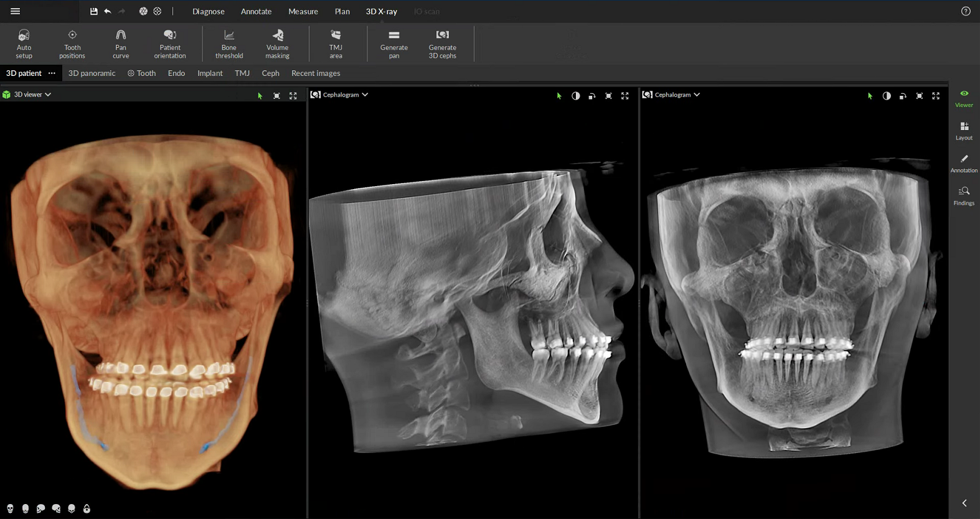Set the 3D view to front skull
Viewport: 980px width, 519px height.
point(10,508)
